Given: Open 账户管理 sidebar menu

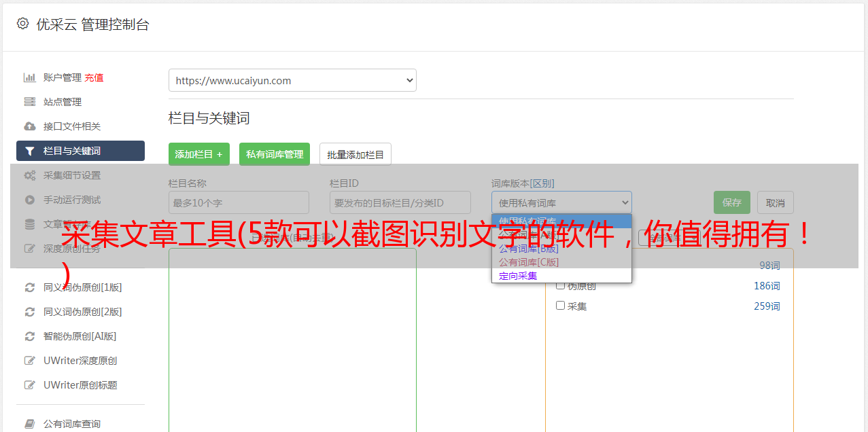Looking at the screenshot, I should pos(63,77).
